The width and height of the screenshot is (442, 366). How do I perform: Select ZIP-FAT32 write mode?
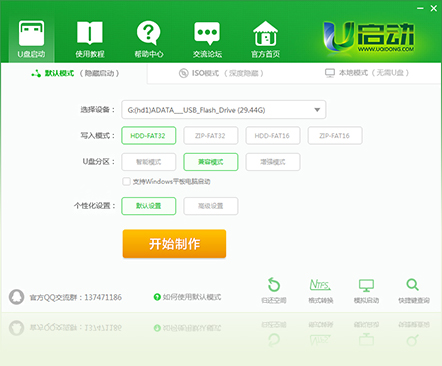[211, 135]
